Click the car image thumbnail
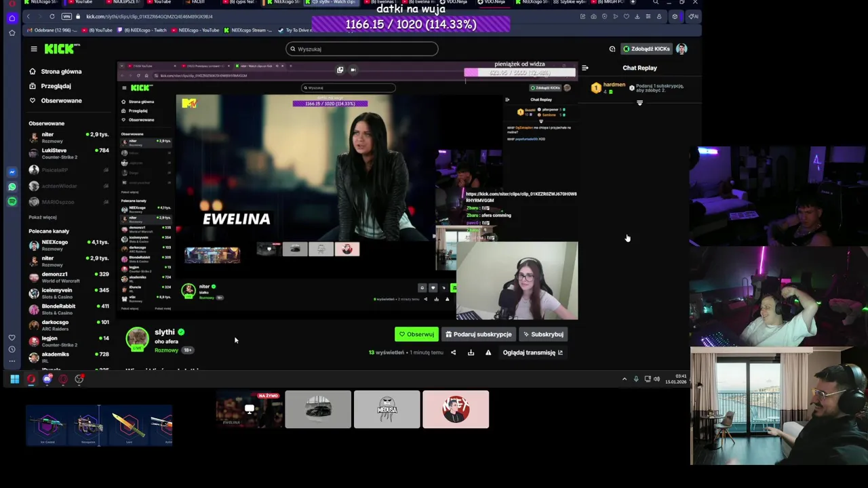 [x=318, y=409]
